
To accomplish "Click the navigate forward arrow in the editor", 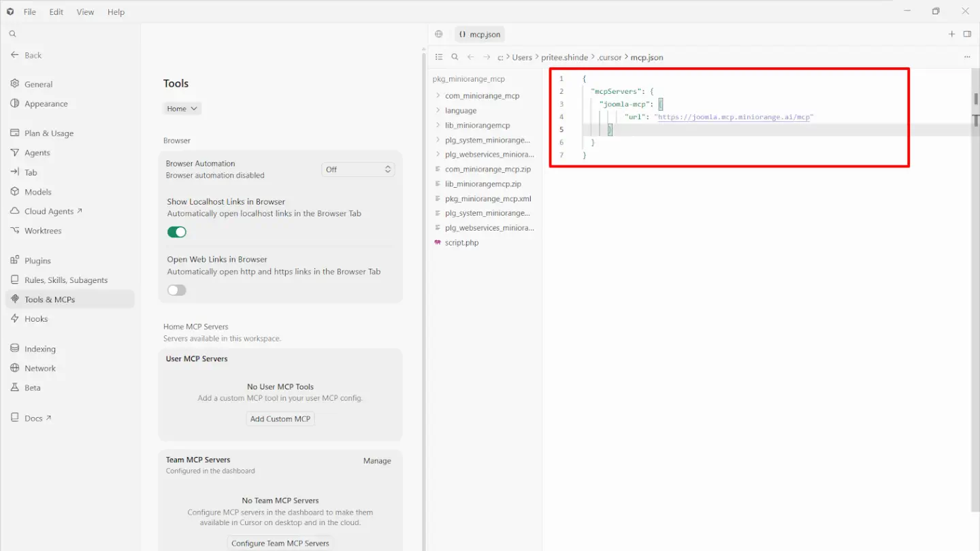I will (x=487, y=57).
